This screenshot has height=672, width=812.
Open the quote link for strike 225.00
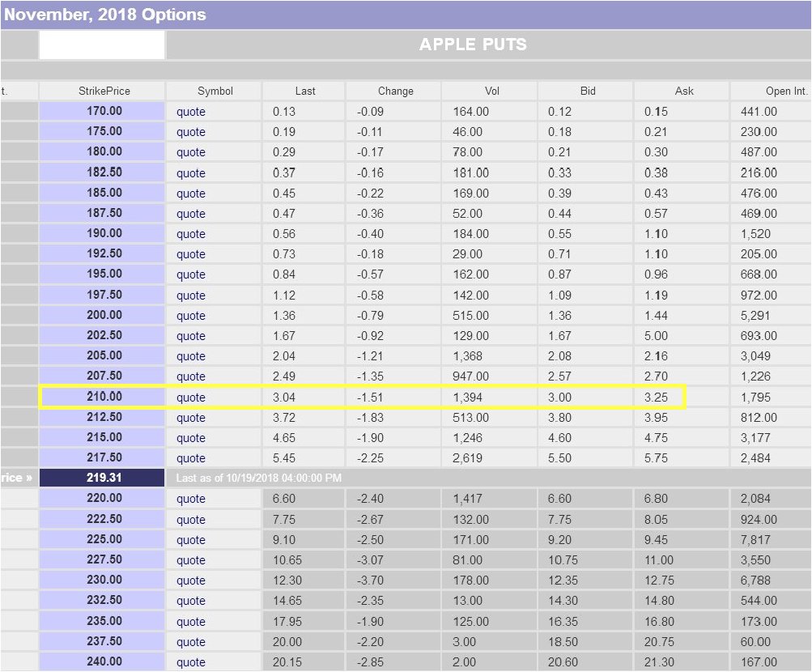[x=190, y=539]
